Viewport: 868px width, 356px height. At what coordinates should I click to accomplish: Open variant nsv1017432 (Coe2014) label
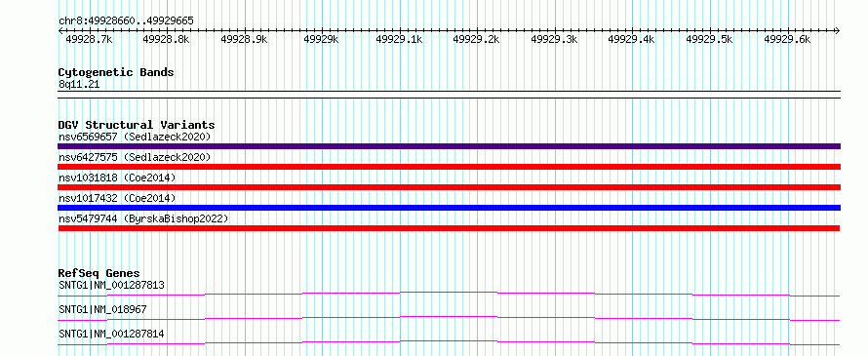(117, 198)
